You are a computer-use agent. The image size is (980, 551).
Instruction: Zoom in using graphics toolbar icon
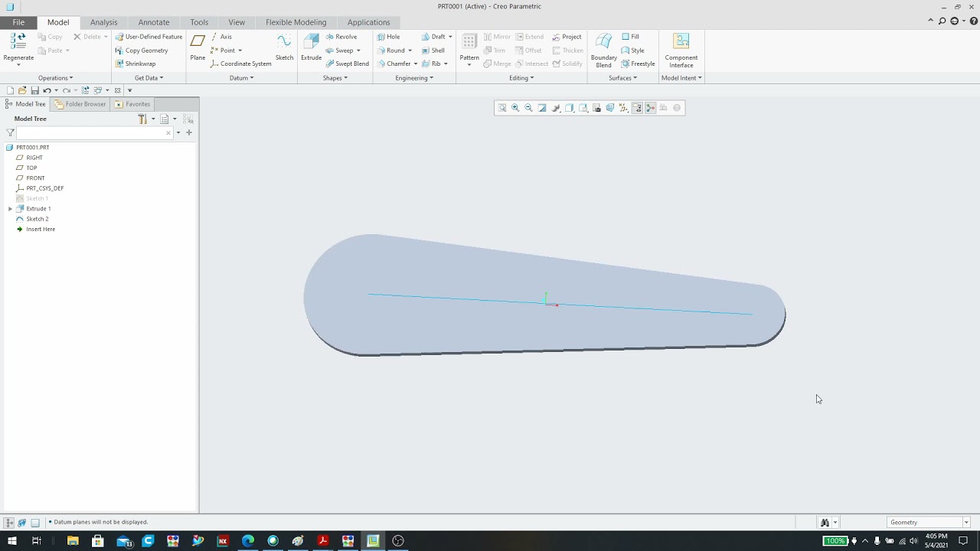coord(515,108)
